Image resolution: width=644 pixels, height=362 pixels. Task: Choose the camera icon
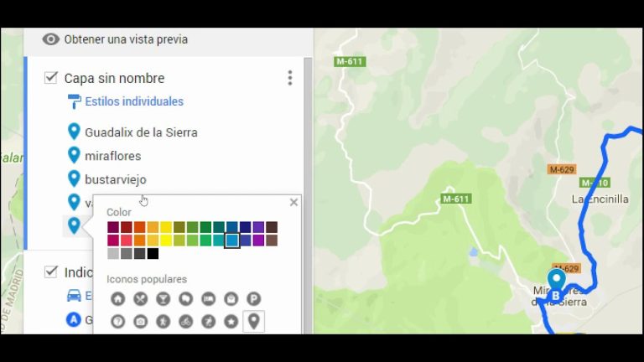point(141,322)
